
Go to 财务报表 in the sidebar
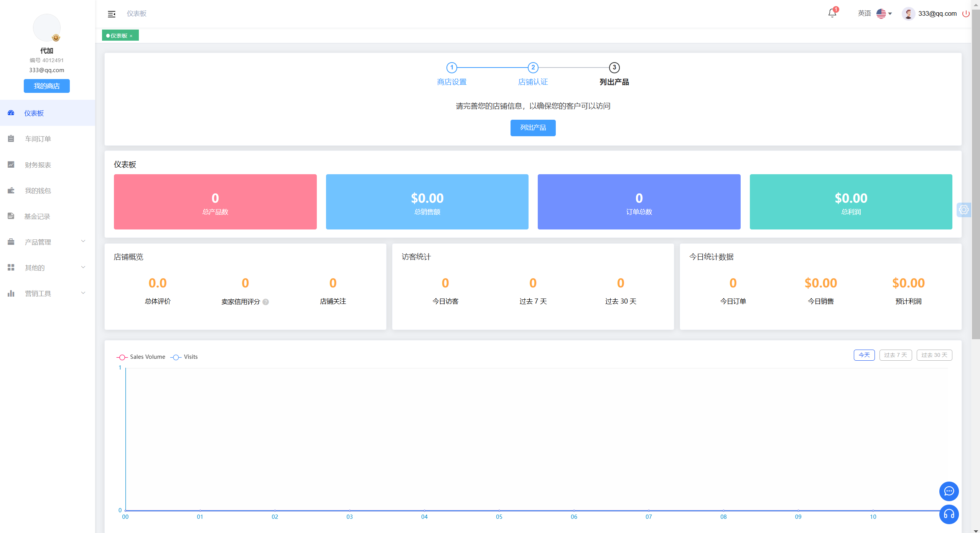pyautogui.click(x=38, y=165)
